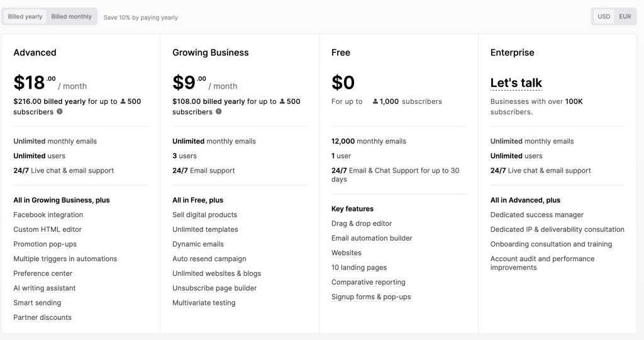This screenshot has width=644, height=340.
Task: Click Dedicated IP & deliverability consultation
Action: click(557, 229)
